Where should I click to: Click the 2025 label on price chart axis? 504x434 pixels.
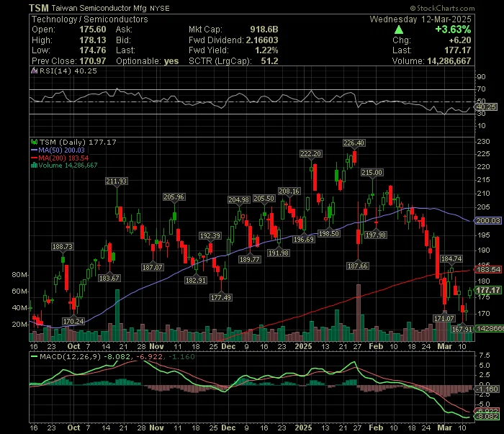tap(303, 347)
